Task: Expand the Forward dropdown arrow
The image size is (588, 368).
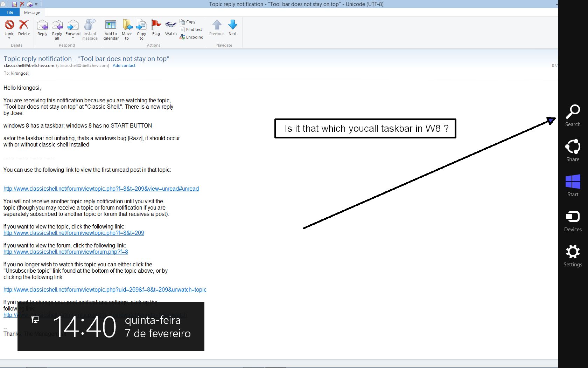Action: point(73,38)
